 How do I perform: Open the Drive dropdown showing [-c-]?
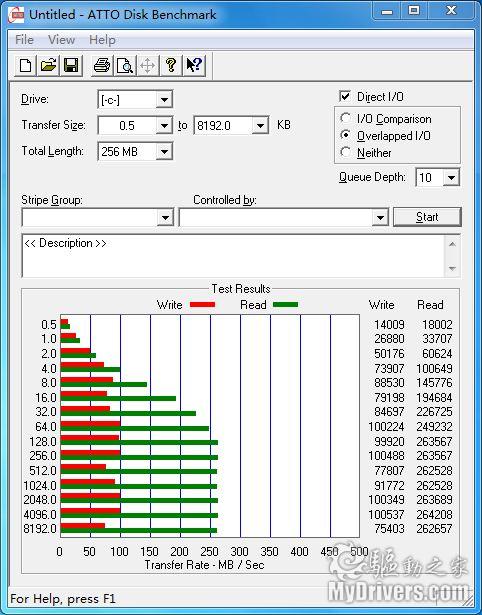tap(164, 100)
